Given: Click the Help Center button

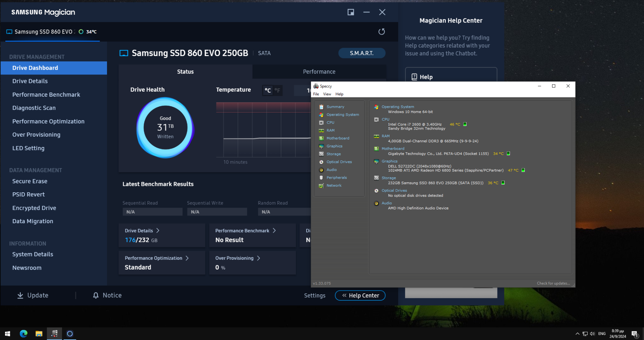Looking at the screenshot, I should tap(360, 295).
